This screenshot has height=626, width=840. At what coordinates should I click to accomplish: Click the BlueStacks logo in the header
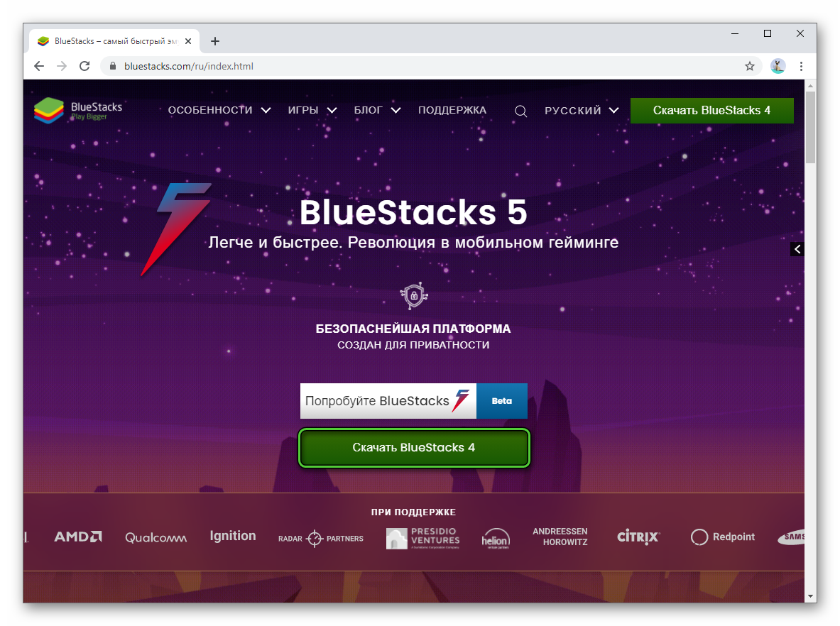(78, 111)
